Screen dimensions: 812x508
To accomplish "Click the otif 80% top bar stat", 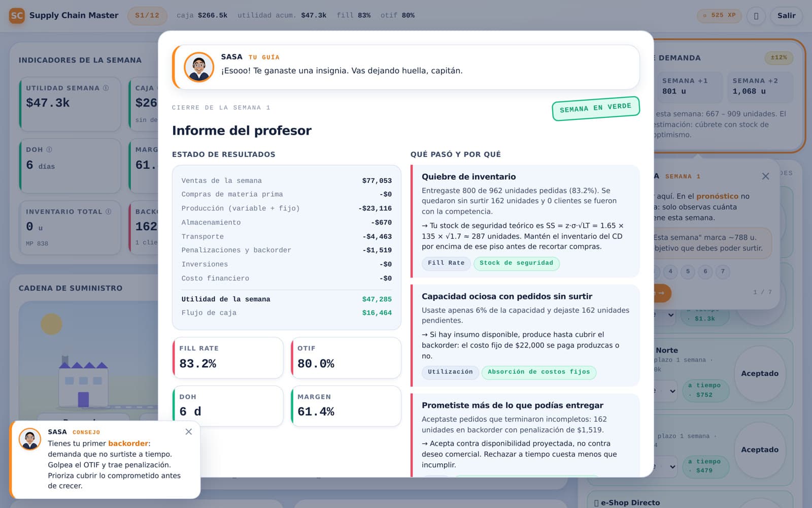I will click(397, 15).
